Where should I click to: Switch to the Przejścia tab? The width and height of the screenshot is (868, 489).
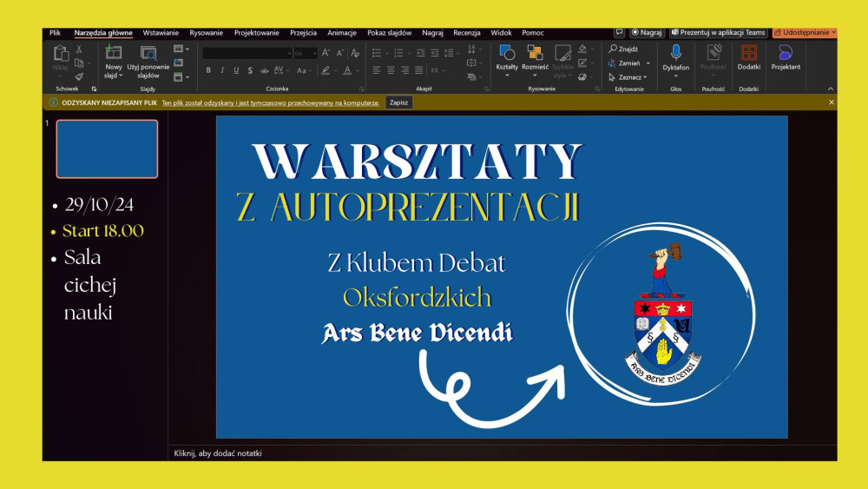(x=303, y=33)
